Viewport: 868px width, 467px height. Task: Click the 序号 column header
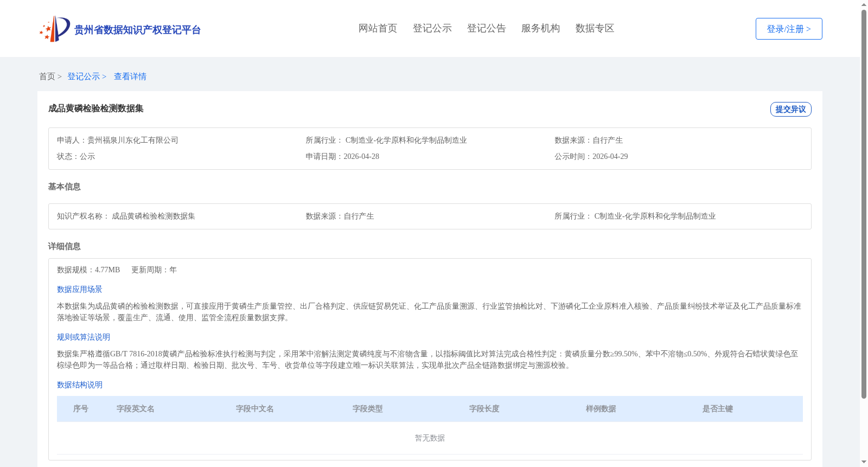[x=81, y=408]
